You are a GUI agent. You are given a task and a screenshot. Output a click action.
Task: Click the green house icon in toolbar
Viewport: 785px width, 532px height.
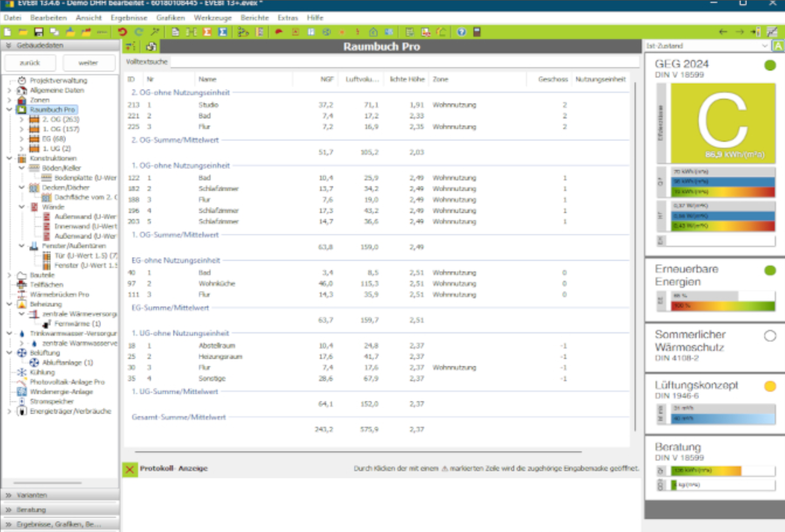click(x=373, y=32)
